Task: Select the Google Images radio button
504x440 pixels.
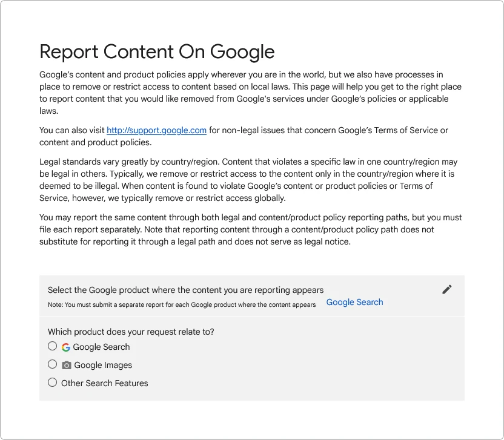Action: tap(53, 364)
